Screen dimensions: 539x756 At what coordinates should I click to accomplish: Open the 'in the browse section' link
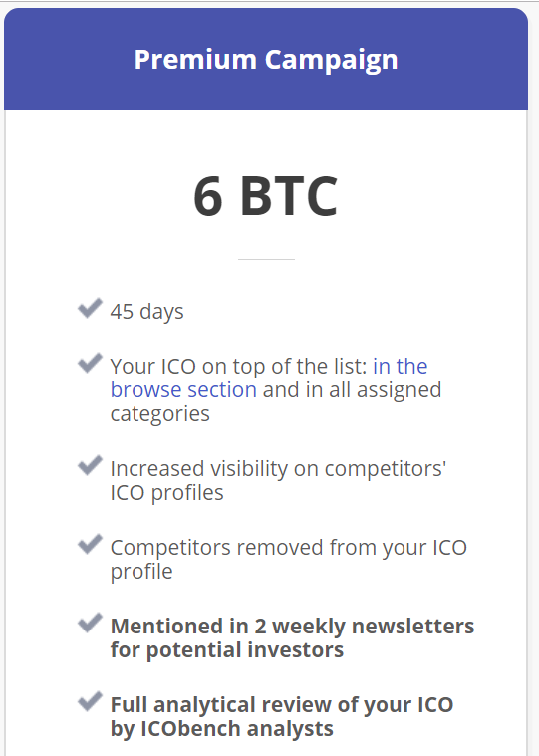coord(269,378)
